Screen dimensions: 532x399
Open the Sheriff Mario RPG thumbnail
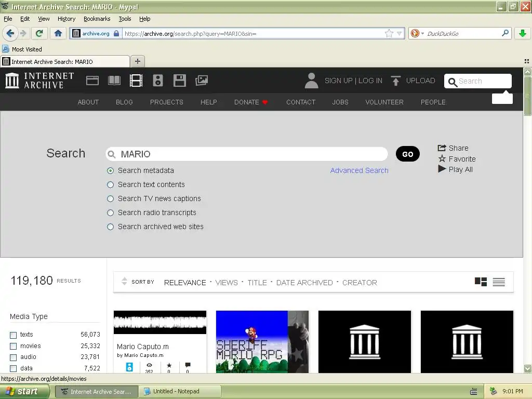point(262,342)
